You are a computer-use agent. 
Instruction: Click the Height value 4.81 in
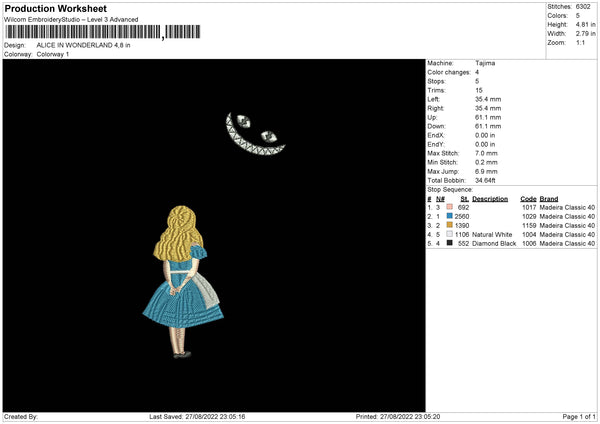pos(585,24)
